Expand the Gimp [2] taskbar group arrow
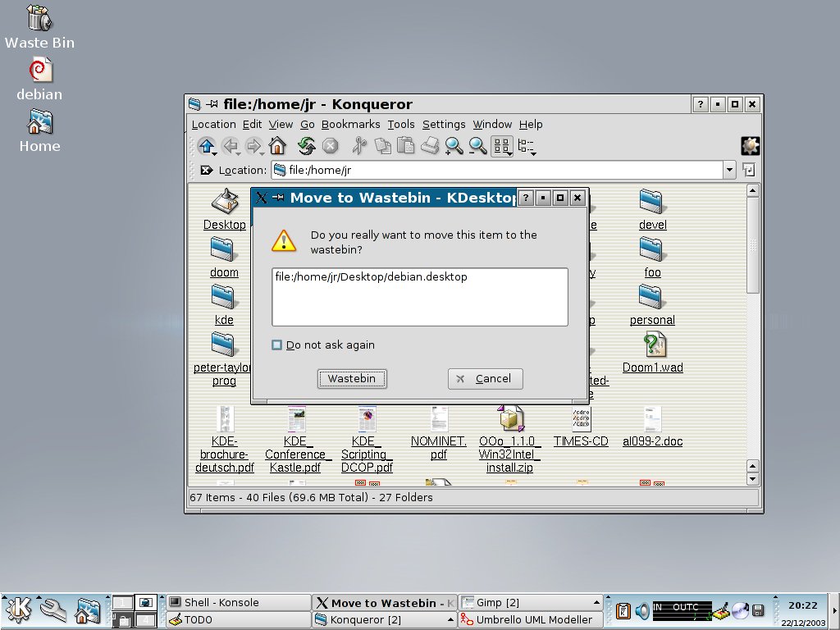840x630 pixels. [596, 603]
